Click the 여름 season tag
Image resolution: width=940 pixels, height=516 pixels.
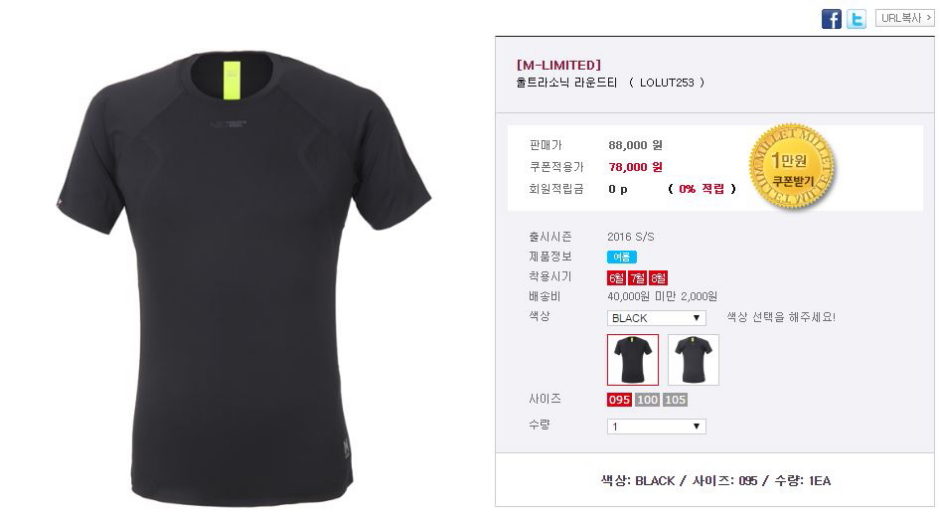622,257
